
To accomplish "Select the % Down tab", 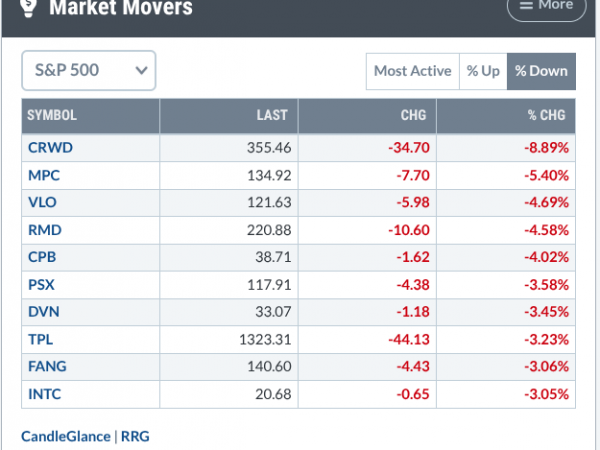I will coord(541,71).
